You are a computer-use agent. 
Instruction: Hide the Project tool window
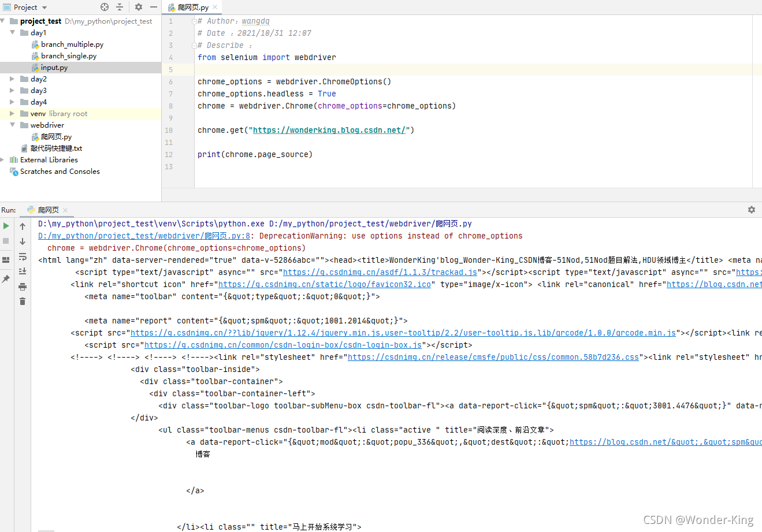click(x=154, y=7)
